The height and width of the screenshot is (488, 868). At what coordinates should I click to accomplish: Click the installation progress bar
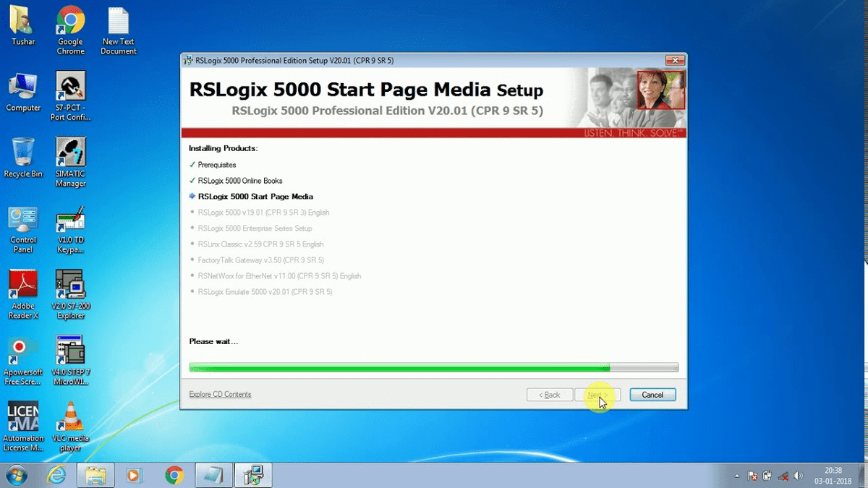[433, 367]
